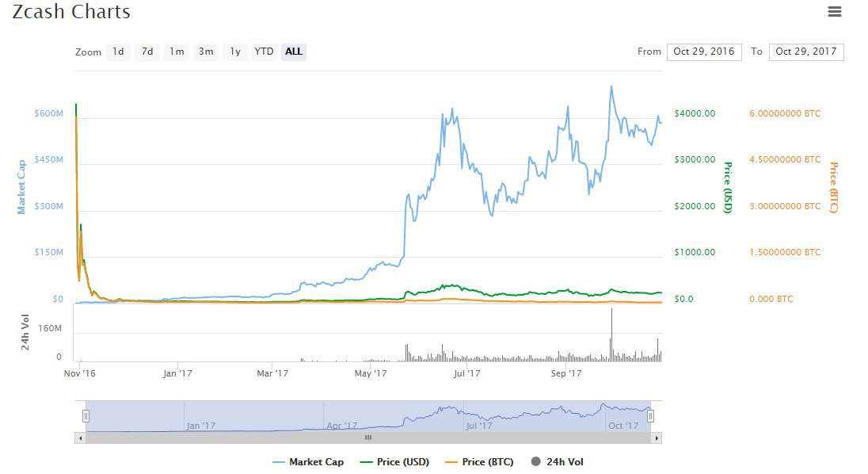Click the navigator scrollbar center grip
The width and height of the screenshot is (868, 474).
pyautogui.click(x=368, y=438)
